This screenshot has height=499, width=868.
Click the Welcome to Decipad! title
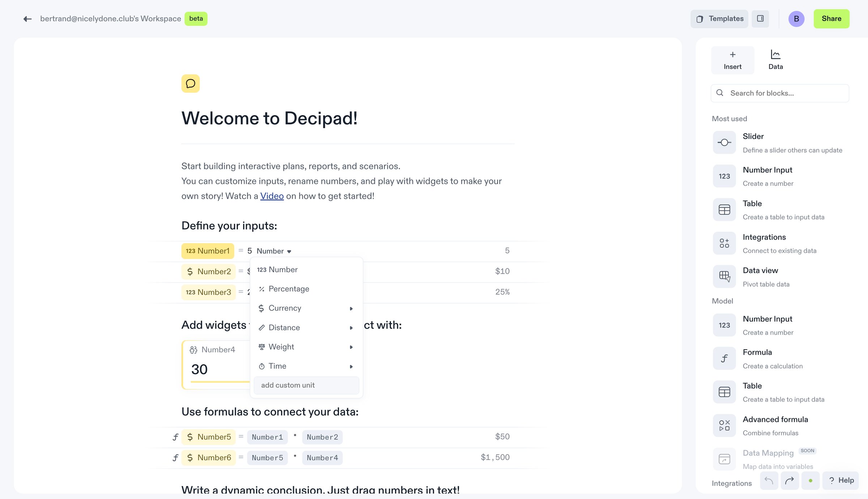269,118
